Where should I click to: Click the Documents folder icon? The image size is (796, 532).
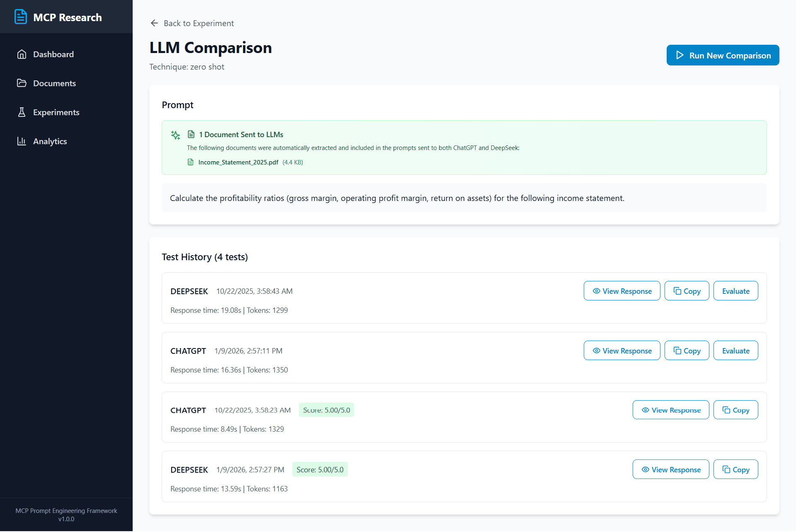pos(22,83)
